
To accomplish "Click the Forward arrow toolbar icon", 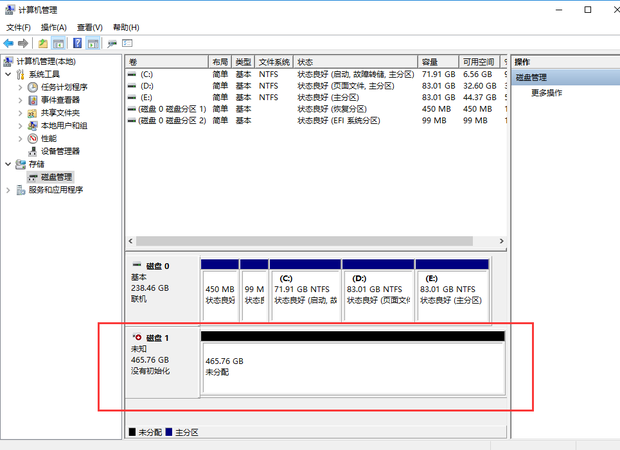I will coord(24,44).
